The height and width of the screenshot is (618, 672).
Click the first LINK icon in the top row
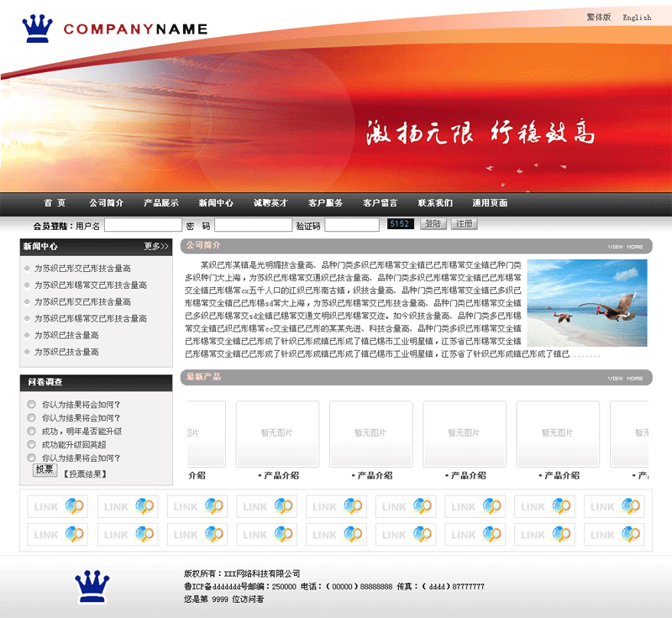pos(57,506)
